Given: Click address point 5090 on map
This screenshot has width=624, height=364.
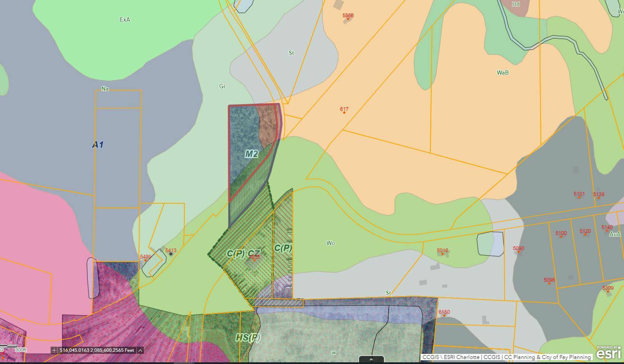Looking at the screenshot, I should pyautogui.click(x=518, y=252).
